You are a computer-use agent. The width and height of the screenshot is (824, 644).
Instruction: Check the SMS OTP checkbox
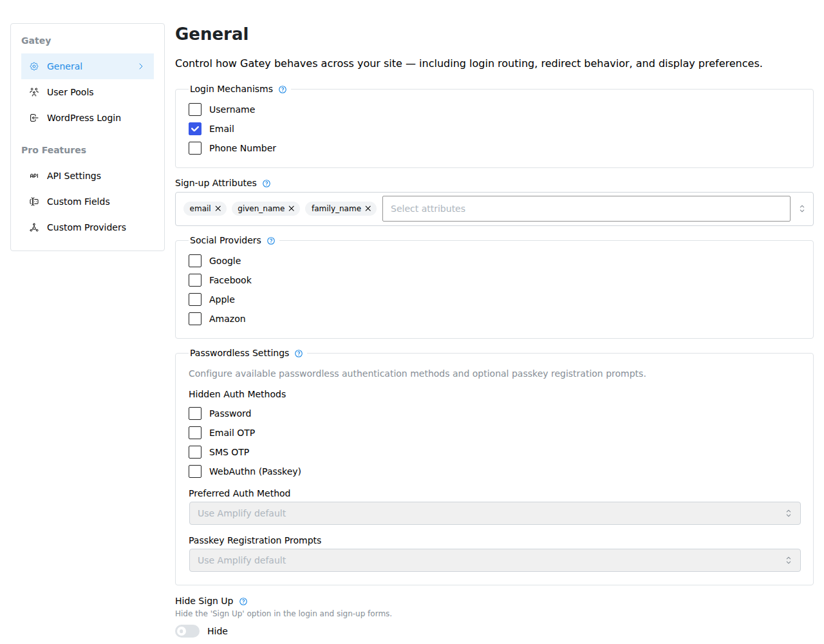tap(195, 452)
